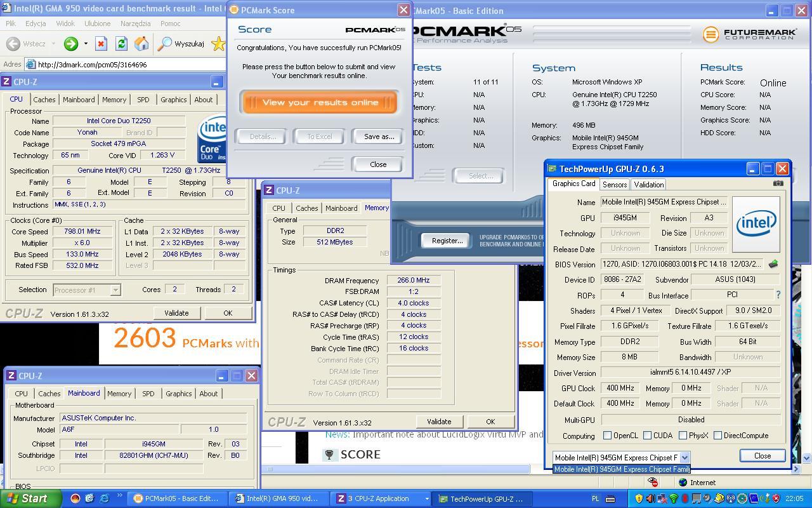The height and width of the screenshot is (508, 812).
Task: Toggle the CUDA checkbox
Action: tap(647, 436)
